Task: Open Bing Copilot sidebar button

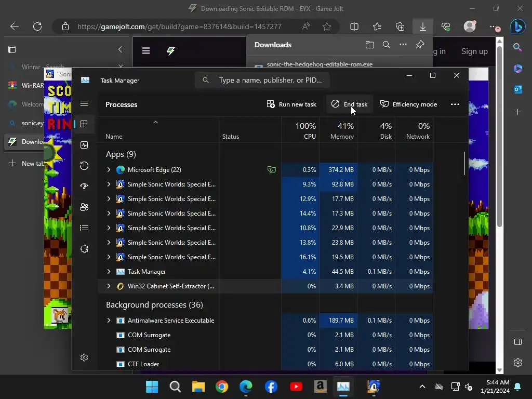Action: [518, 26]
